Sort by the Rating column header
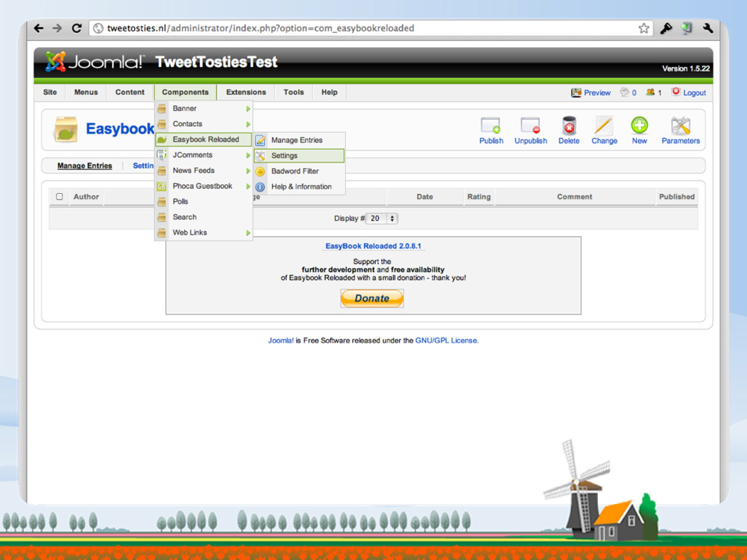This screenshot has width=747, height=560. pos(479,197)
